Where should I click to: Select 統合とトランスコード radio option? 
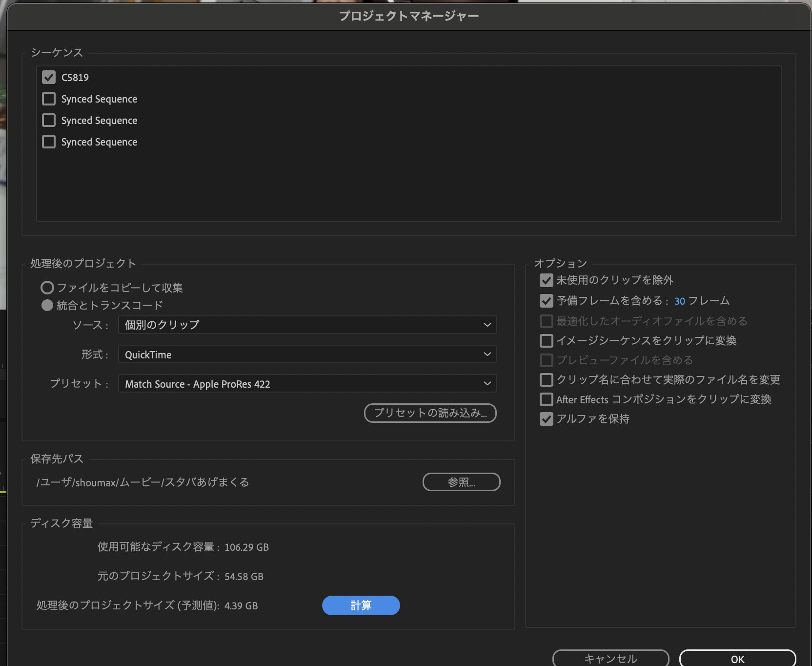[x=47, y=305]
